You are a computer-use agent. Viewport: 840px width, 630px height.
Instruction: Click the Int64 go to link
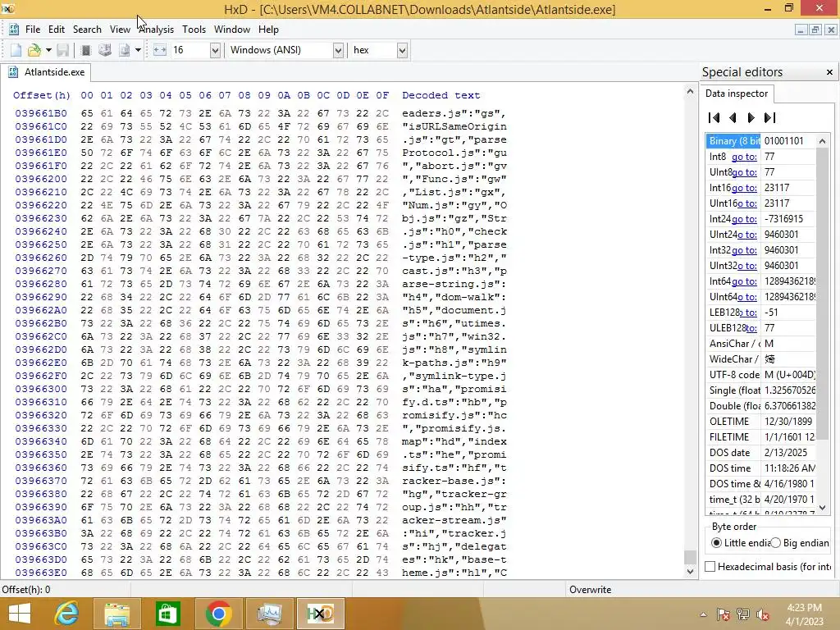click(x=745, y=281)
